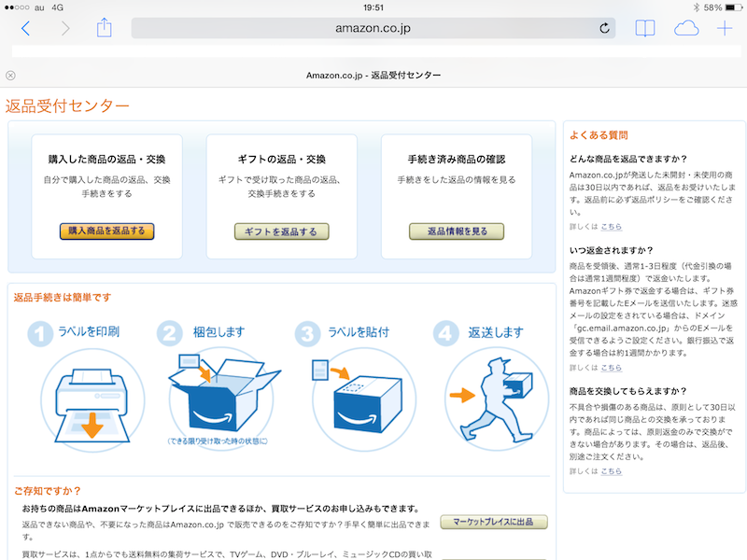This screenshot has height=560, width=747.
Task: Add a new tab with plus icon
Action: tap(725, 28)
